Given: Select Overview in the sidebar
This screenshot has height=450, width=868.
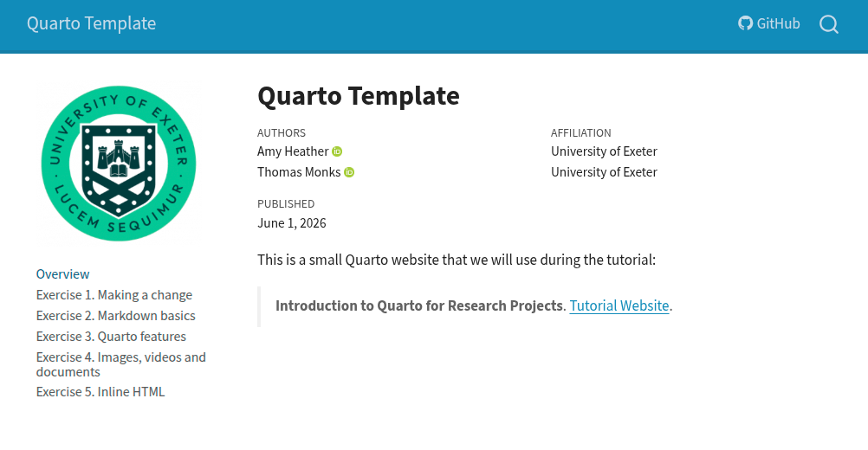Looking at the screenshot, I should tap(62, 274).
